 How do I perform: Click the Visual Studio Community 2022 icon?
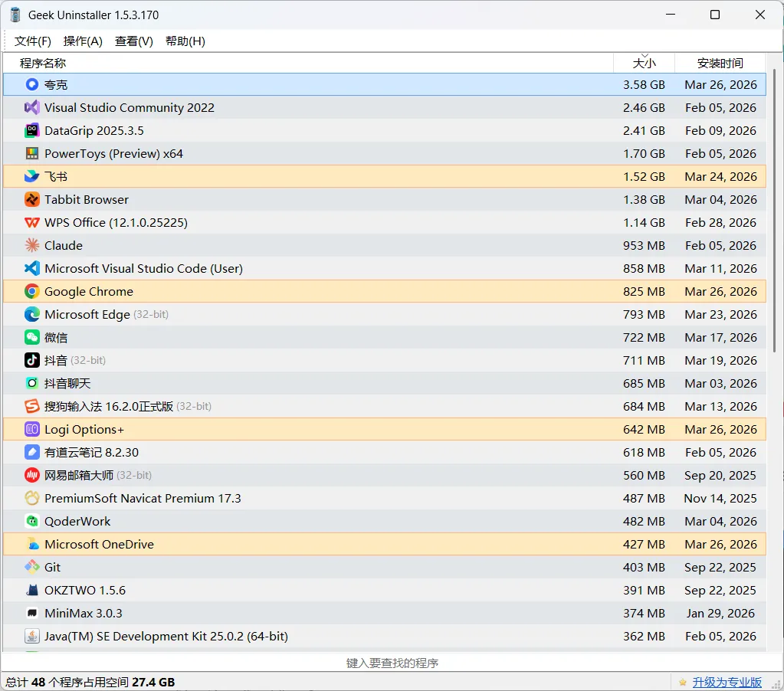pos(32,107)
